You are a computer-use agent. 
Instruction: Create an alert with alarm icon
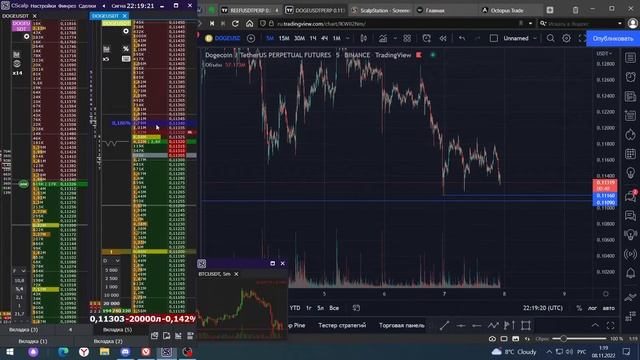coord(427,38)
